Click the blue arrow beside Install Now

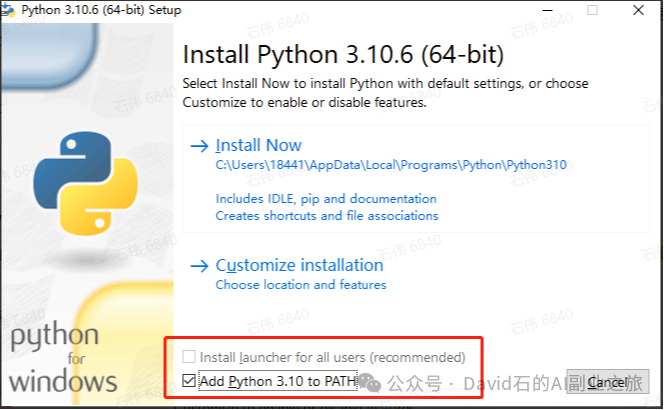(x=199, y=146)
